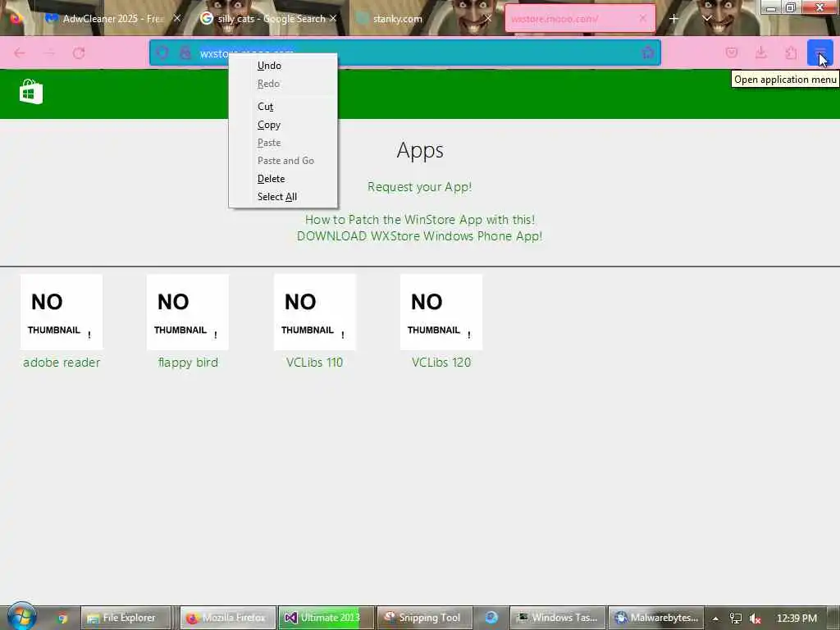The width and height of the screenshot is (840, 630).
Task: Open Pocket save icon in toolbar
Action: click(x=732, y=52)
